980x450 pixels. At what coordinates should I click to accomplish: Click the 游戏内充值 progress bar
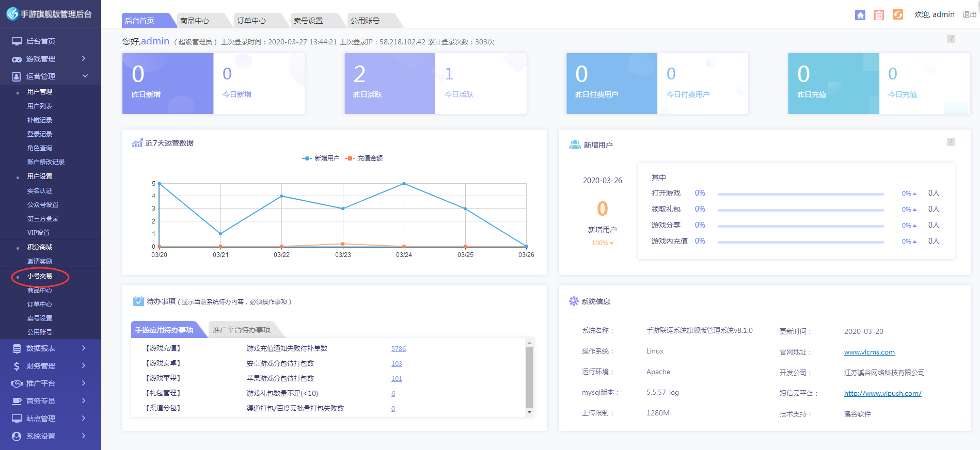pos(801,242)
